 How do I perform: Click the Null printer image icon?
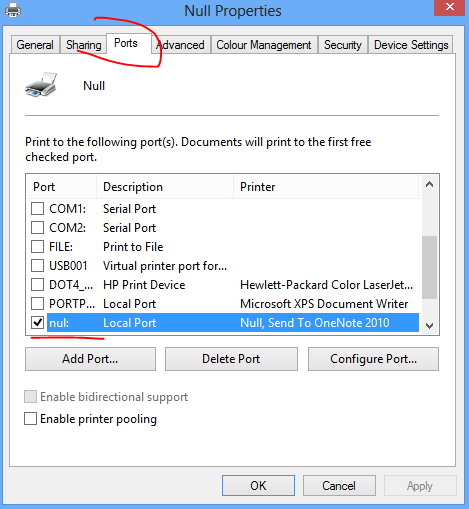pos(41,85)
